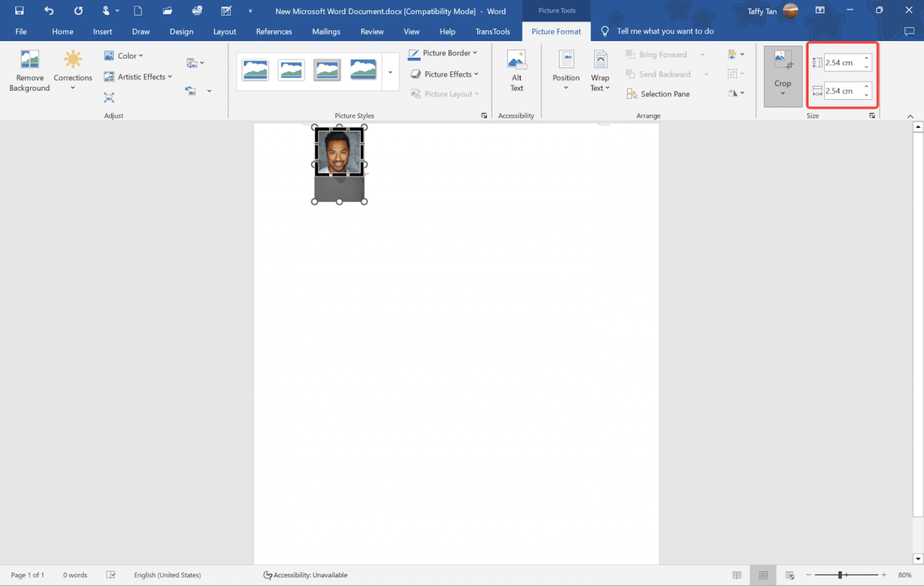The height and width of the screenshot is (586, 924).
Task: Open the Corrections brightness tool
Action: [x=73, y=60]
